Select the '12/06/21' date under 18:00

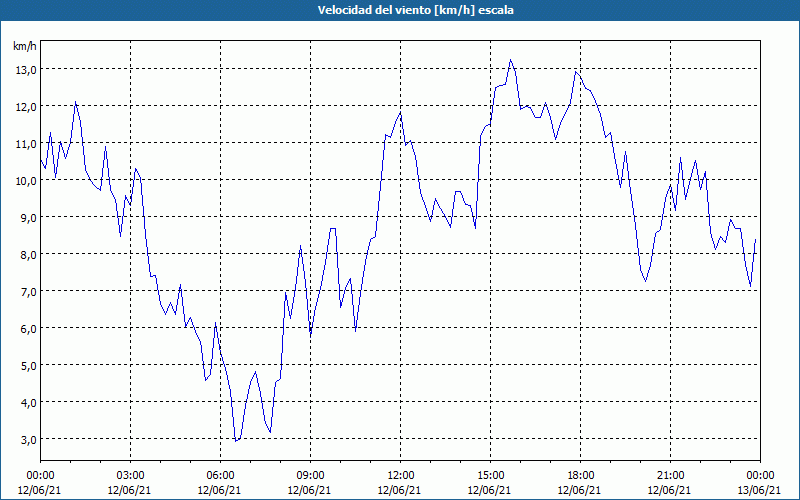[579, 490]
